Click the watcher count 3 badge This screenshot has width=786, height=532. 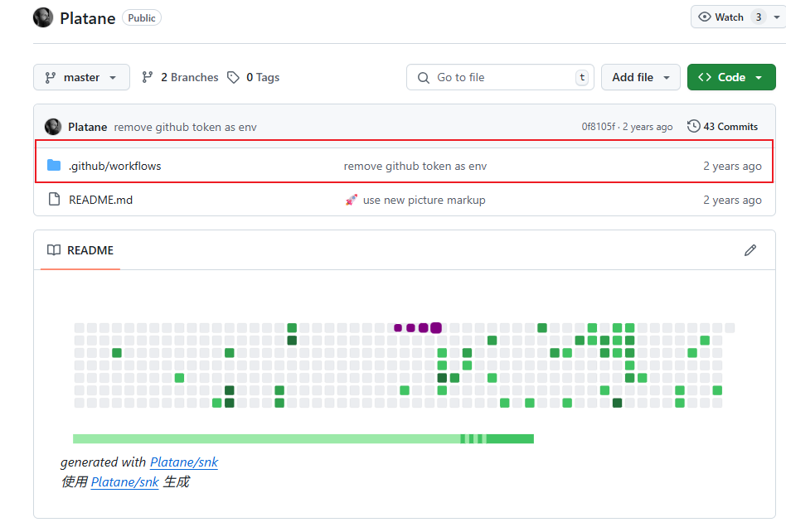(x=759, y=17)
